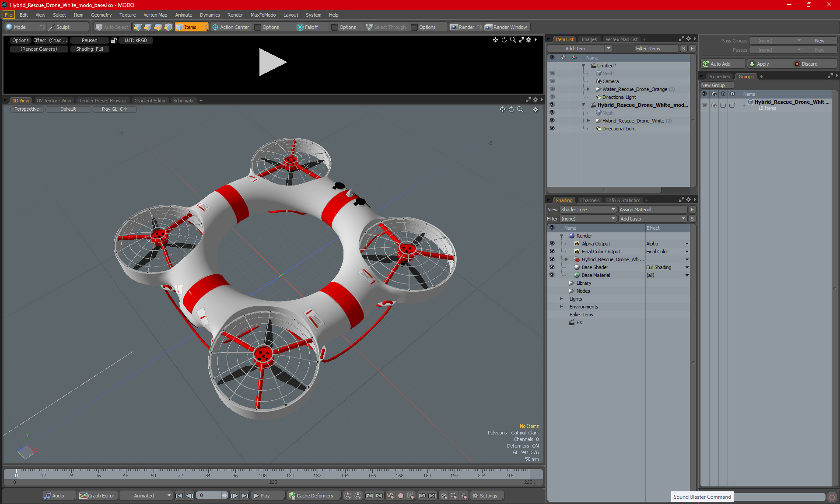Screen dimensions: 840x504
Task: Step to next frame
Action: 234,496
